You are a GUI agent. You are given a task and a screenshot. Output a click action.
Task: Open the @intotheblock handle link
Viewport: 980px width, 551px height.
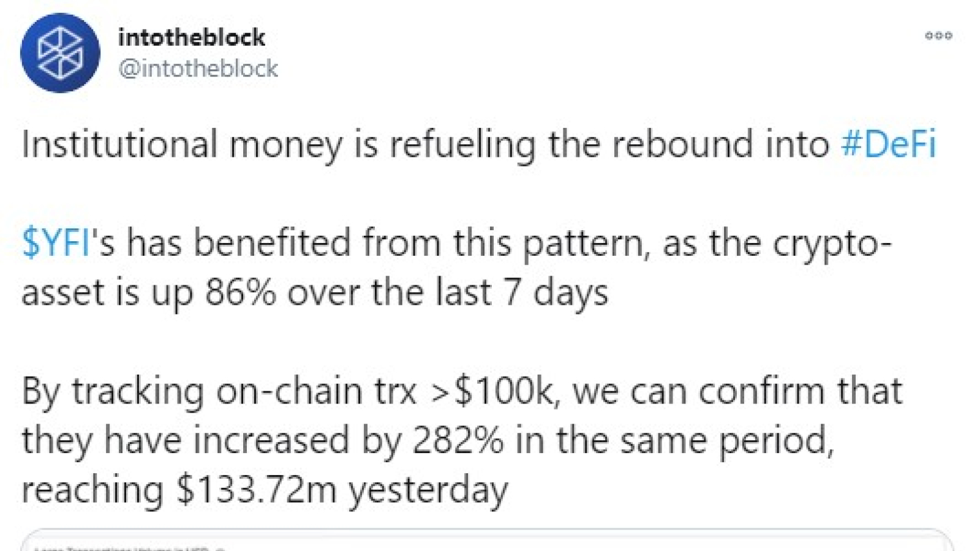[x=198, y=69]
